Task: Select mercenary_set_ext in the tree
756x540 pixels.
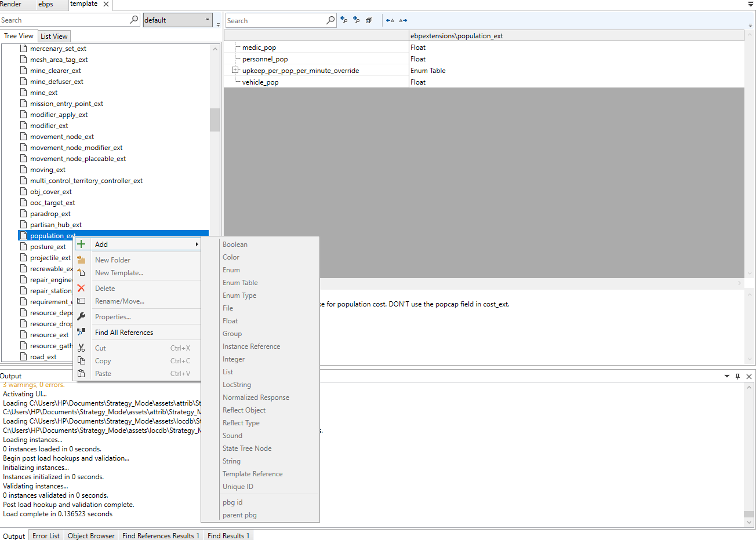Action: point(58,49)
